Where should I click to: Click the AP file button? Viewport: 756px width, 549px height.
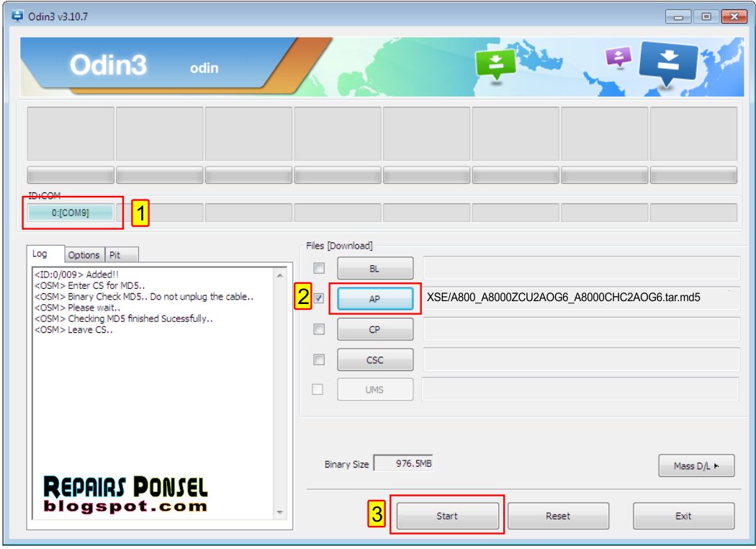[375, 298]
